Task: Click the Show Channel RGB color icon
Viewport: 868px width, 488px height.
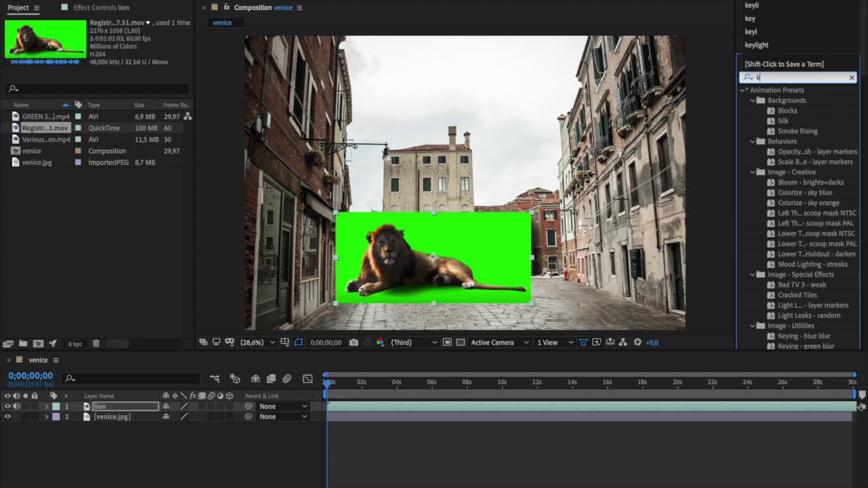Action: point(380,342)
